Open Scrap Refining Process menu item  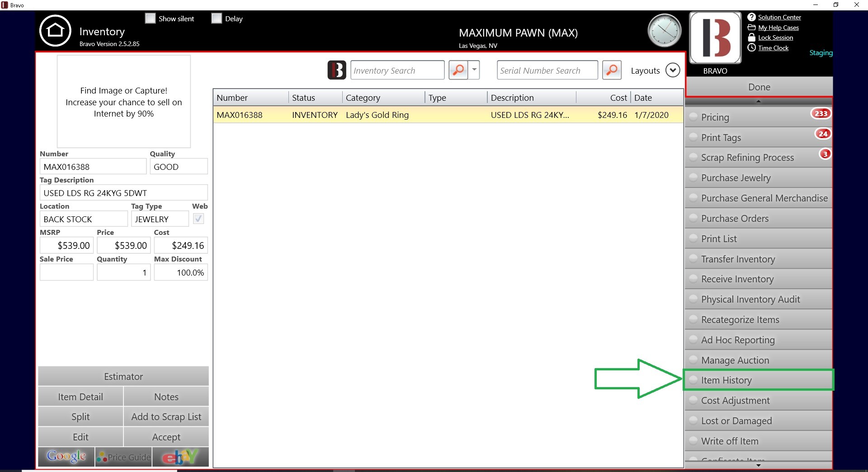pyautogui.click(x=759, y=158)
